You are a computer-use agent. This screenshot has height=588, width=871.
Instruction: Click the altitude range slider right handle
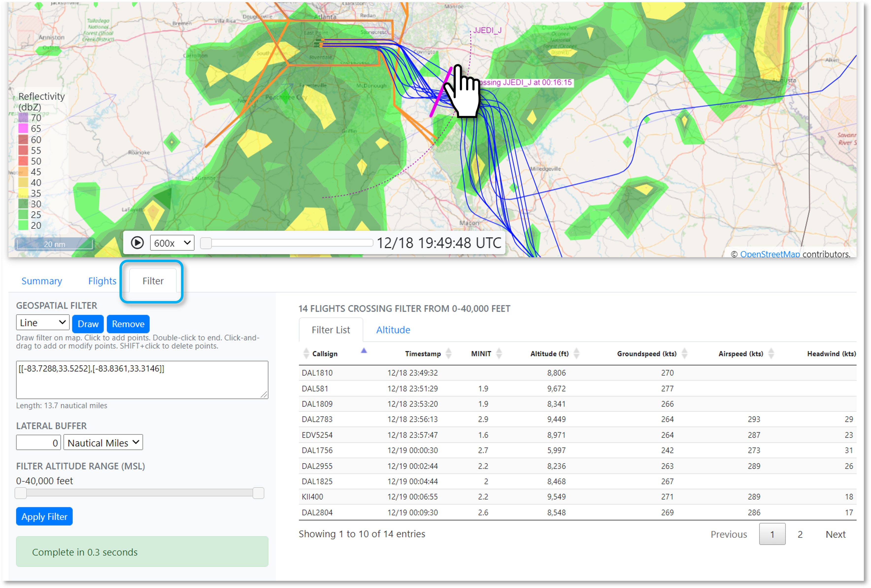pyautogui.click(x=258, y=493)
